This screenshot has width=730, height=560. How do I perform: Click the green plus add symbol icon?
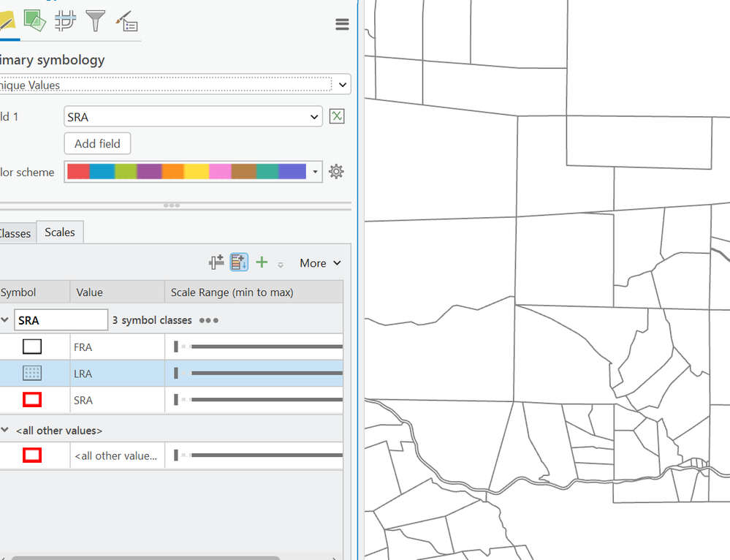(x=261, y=262)
